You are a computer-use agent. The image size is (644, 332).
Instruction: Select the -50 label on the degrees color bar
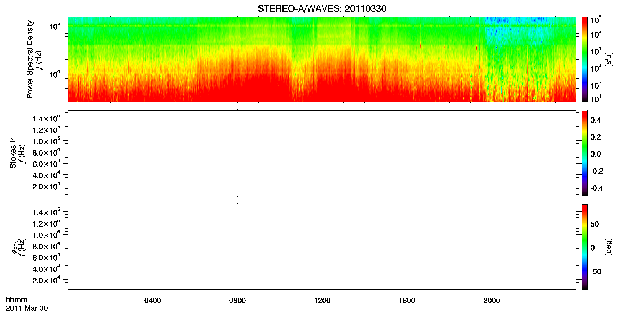(x=596, y=271)
